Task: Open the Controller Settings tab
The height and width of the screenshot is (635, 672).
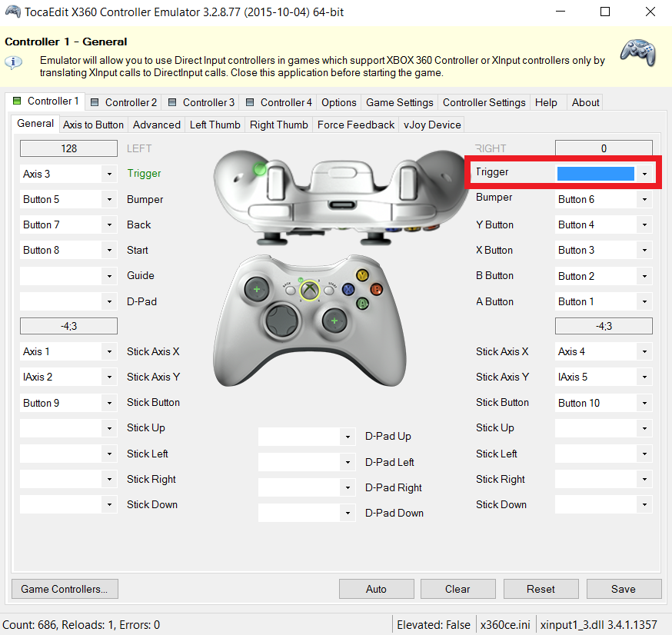Action: 484,102
